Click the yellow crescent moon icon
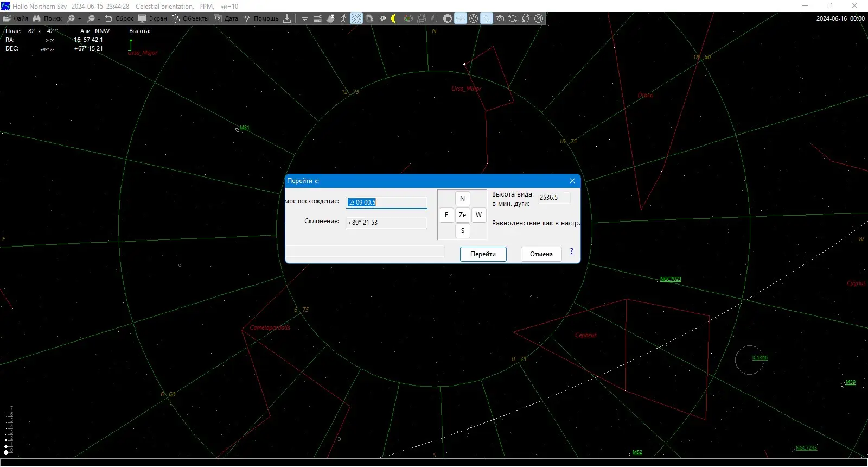 click(393, 18)
